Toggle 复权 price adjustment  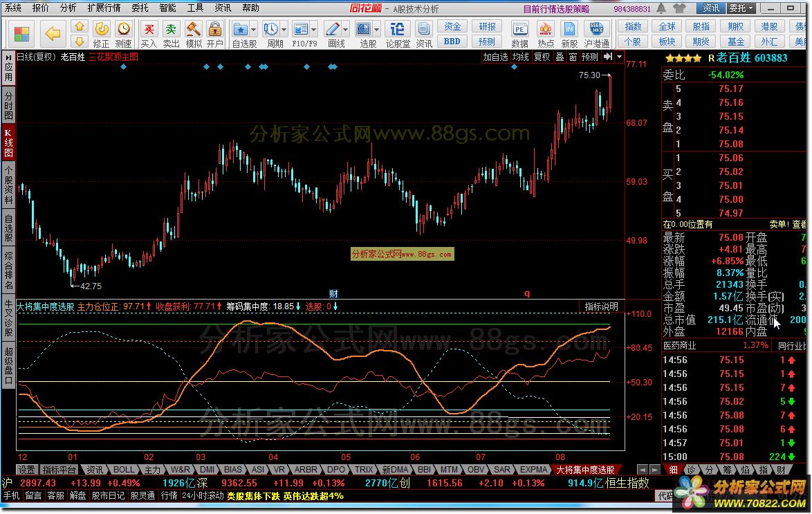(x=542, y=57)
